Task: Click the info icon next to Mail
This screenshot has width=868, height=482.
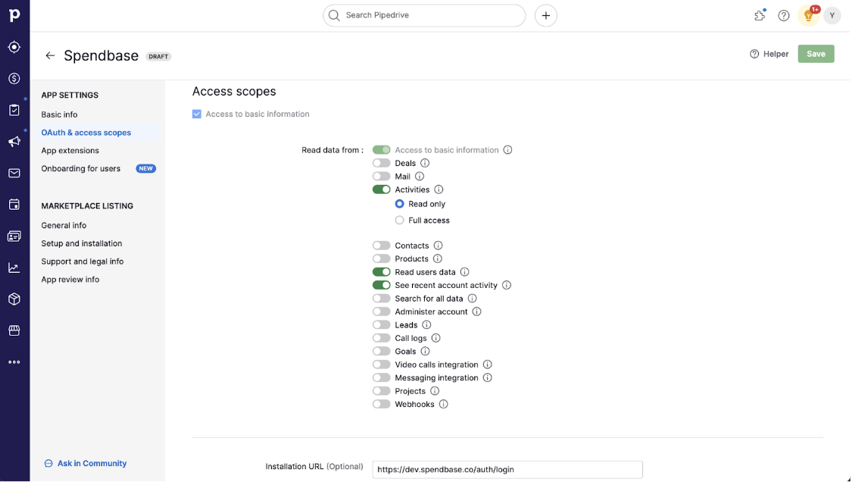Action: (420, 176)
